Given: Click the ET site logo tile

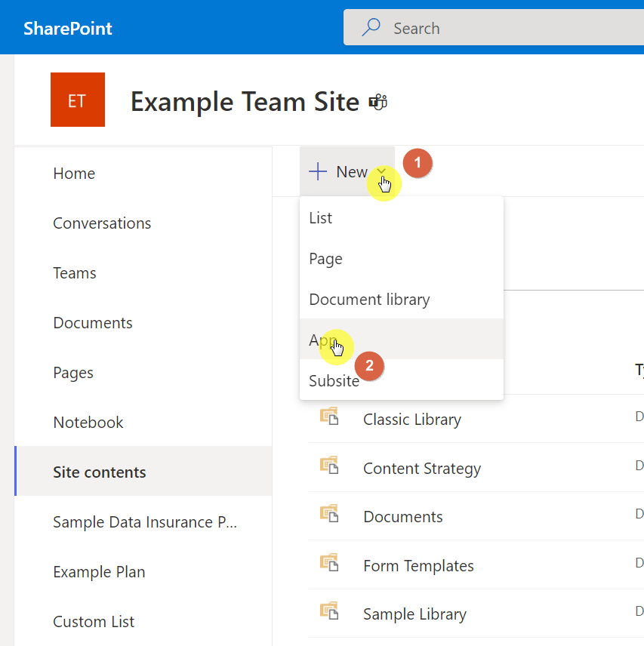Looking at the screenshot, I should [78, 100].
